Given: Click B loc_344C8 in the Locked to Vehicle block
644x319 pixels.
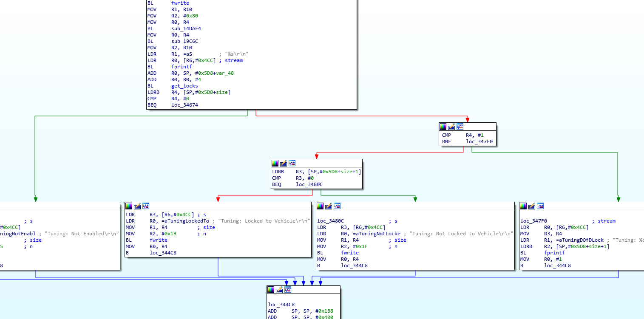Looking at the screenshot, I should tap(151, 253).
